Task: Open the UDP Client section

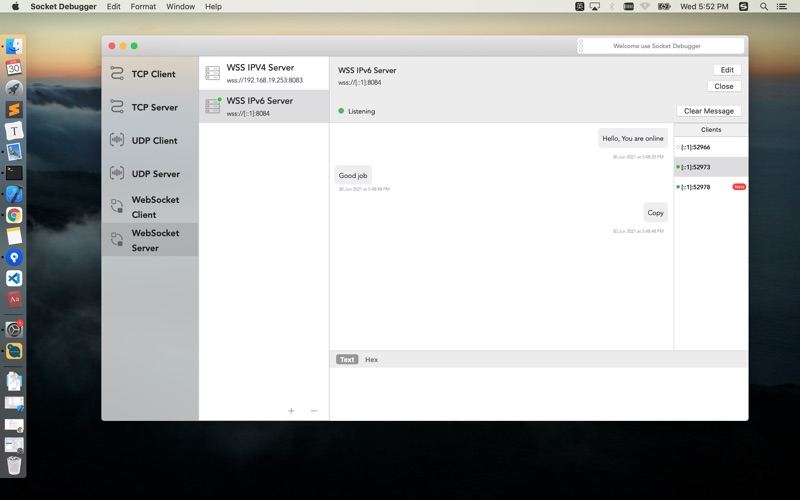Action: coord(150,140)
